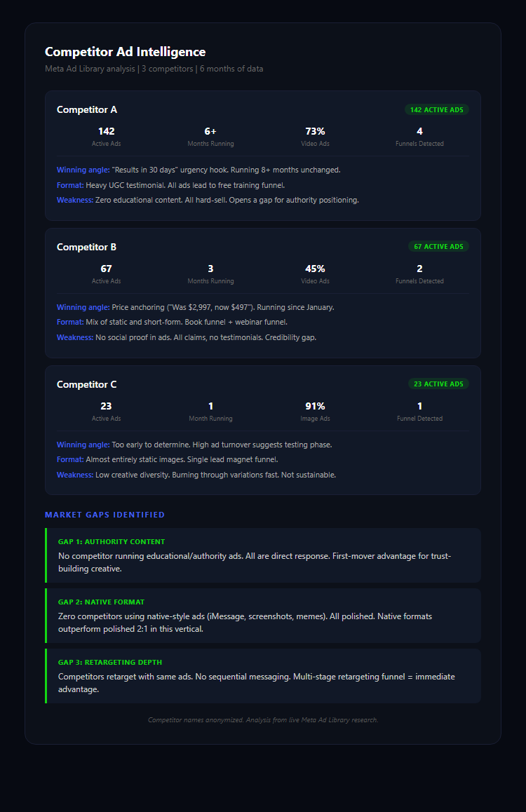This screenshot has height=812, width=526.
Task: Click Competitor C's 91% Image Ads stat
Action: (315, 411)
